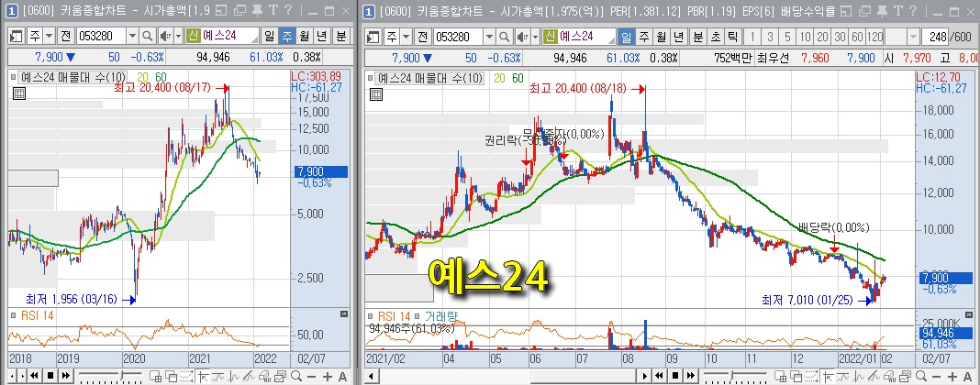Expand speaker options dropdown arrow in right window
The height and width of the screenshot is (385, 980).
(535, 36)
